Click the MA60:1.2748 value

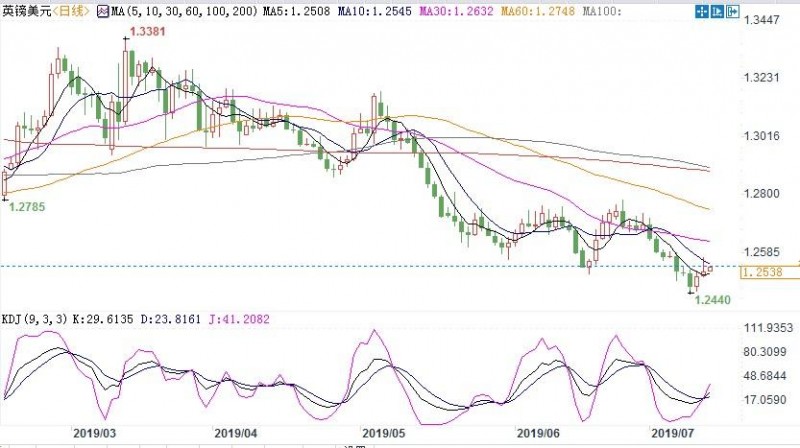538,11
